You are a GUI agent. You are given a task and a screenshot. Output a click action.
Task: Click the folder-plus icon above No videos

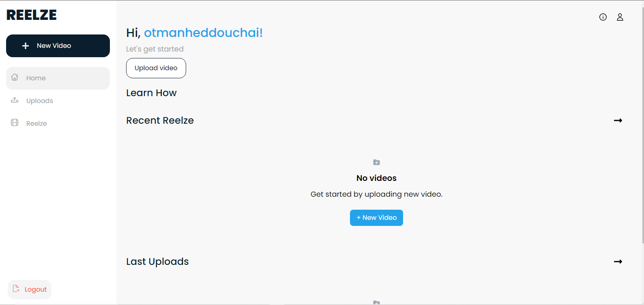pyautogui.click(x=376, y=162)
